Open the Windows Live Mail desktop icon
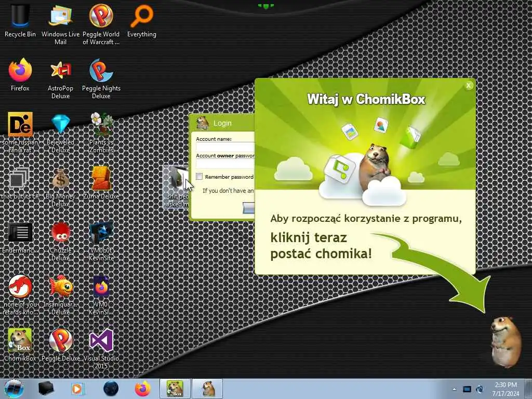The height and width of the screenshot is (399, 532). pyautogui.click(x=60, y=24)
